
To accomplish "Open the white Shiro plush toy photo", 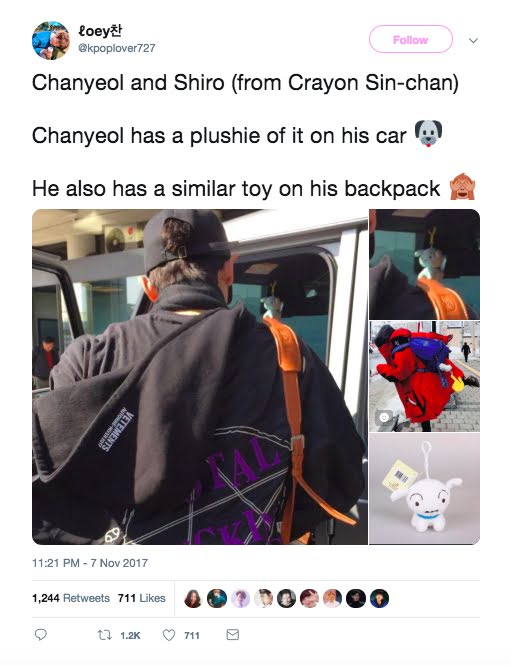I will coord(424,489).
